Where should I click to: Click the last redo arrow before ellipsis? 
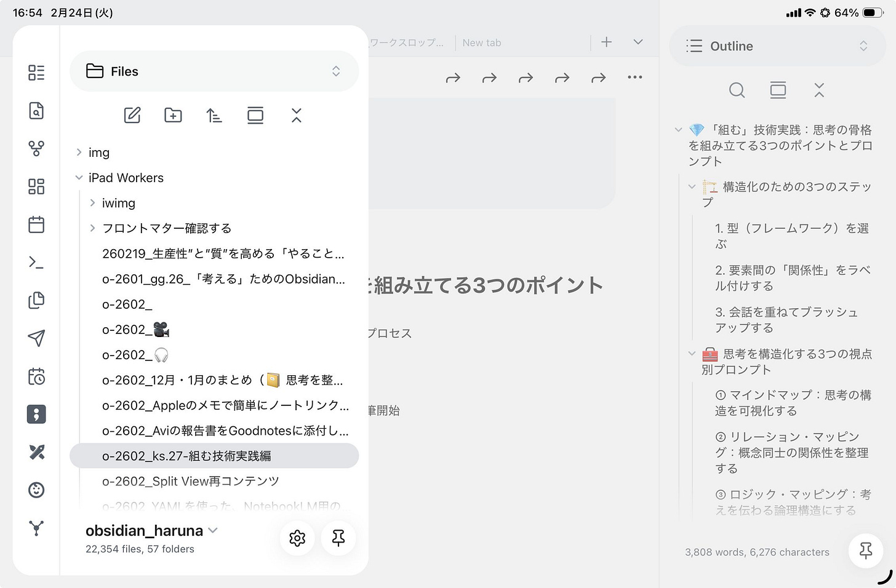pyautogui.click(x=598, y=77)
